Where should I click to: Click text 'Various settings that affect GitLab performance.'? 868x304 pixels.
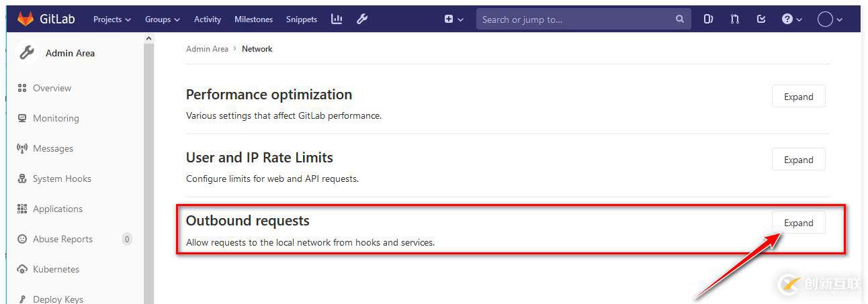[x=284, y=115]
